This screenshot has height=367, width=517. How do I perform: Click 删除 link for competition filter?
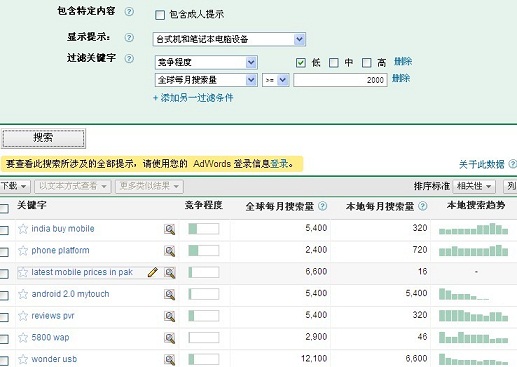click(x=403, y=61)
